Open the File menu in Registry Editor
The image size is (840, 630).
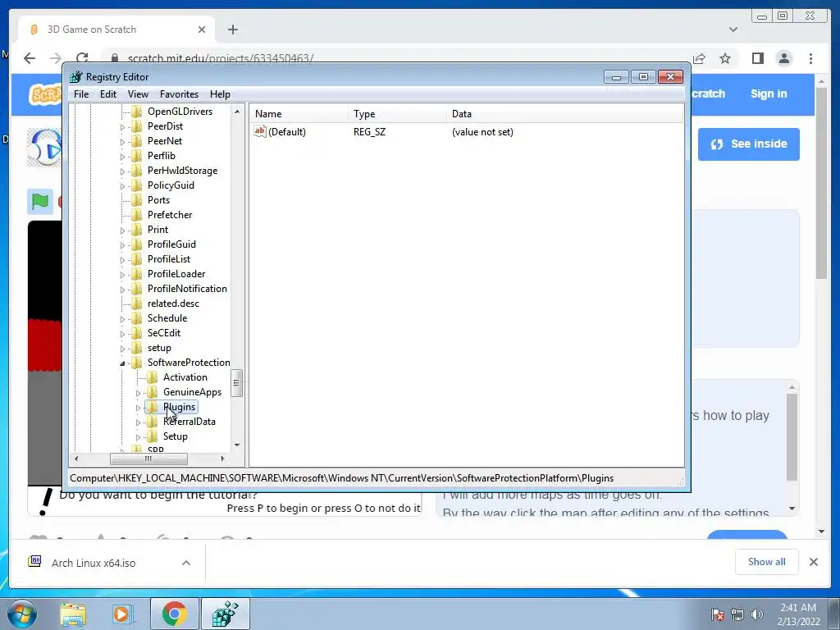81,94
